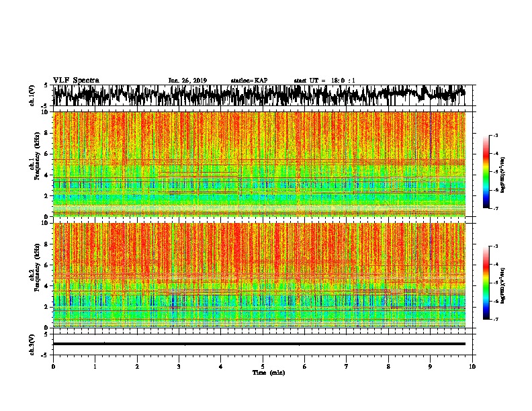Click the '-3' label on ch.1 color bar
The image size is (532, 411).
coord(496,135)
